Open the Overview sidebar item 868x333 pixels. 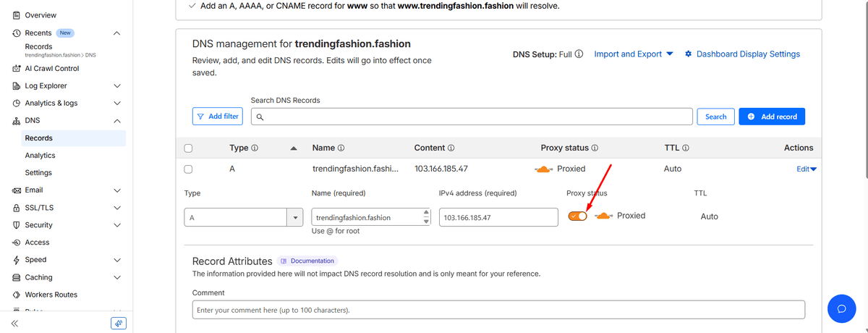tap(41, 15)
